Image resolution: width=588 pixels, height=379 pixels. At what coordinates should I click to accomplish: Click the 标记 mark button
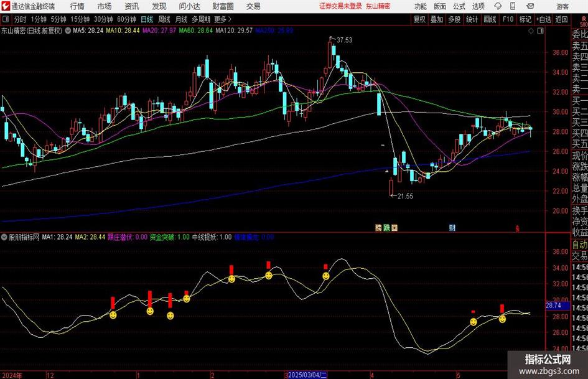[x=525, y=19]
